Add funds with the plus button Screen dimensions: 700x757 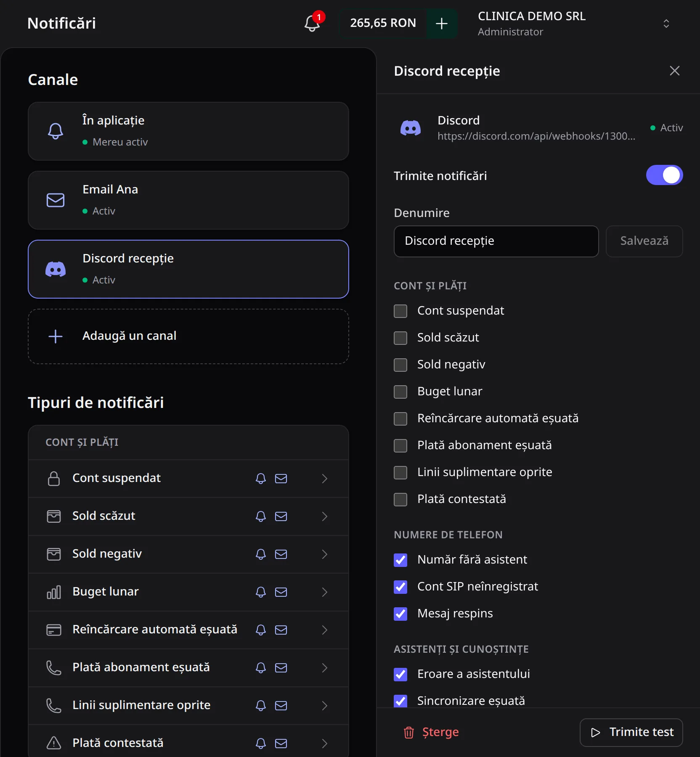(x=441, y=23)
